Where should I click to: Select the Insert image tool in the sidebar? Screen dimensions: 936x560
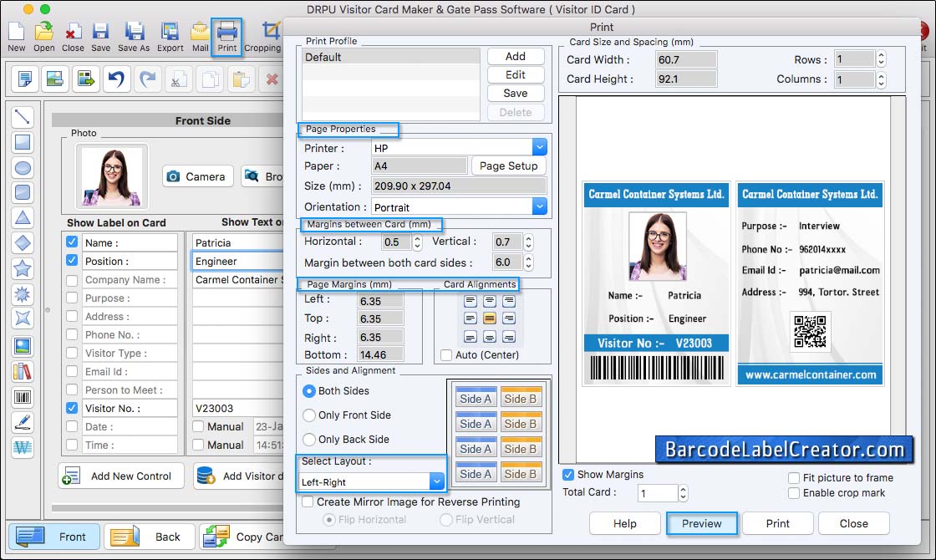click(22, 346)
